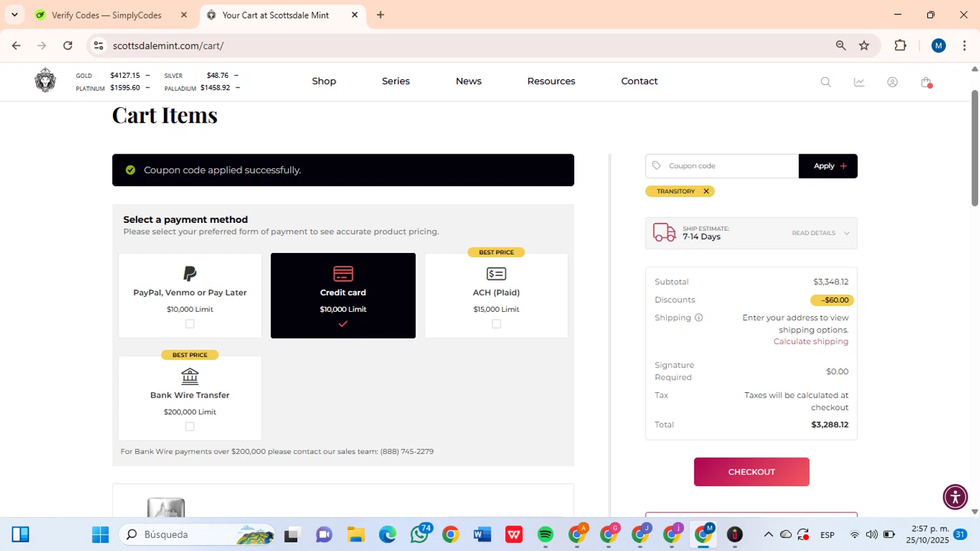This screenshot has height=551, width=980.
Task: Open the accessibility widget icon
Action: pos(955,497)
